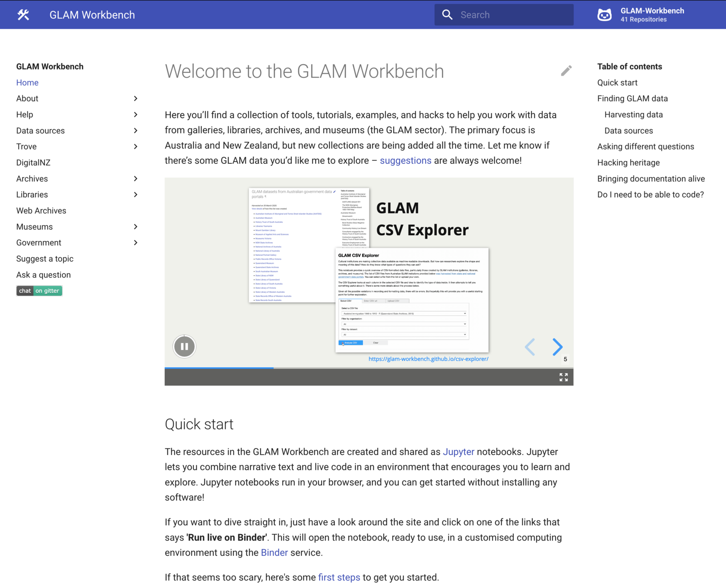Follow the first steps link

point(339,578)
